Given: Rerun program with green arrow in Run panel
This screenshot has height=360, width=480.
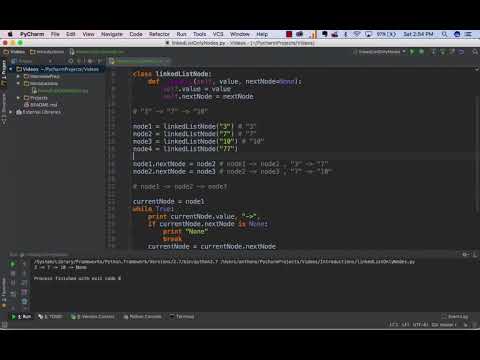Looking at the screenshot, I should pos(13,264).
